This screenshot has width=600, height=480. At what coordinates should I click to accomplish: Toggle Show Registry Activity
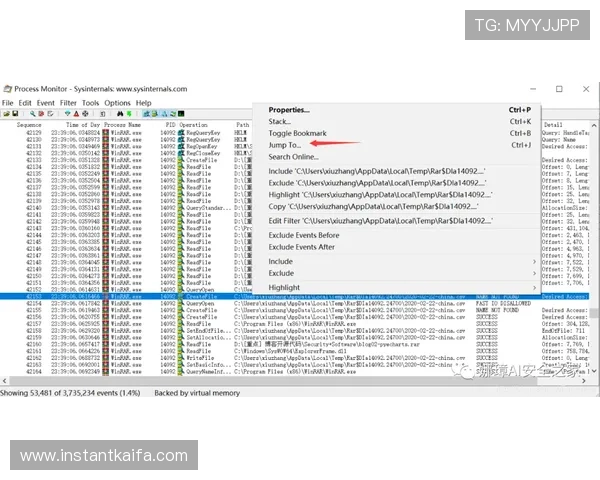coord(146,114)
